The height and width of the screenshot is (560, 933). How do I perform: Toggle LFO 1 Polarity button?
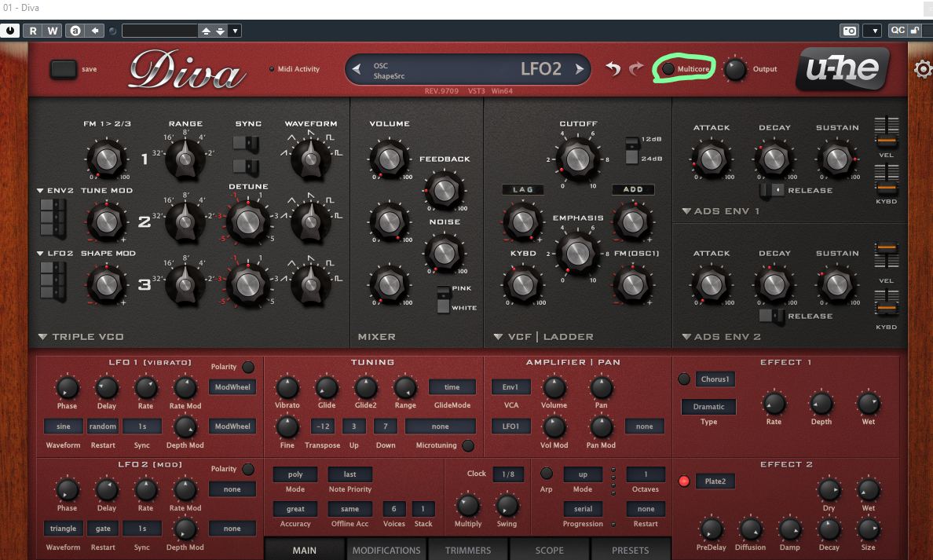click(248, 367)
